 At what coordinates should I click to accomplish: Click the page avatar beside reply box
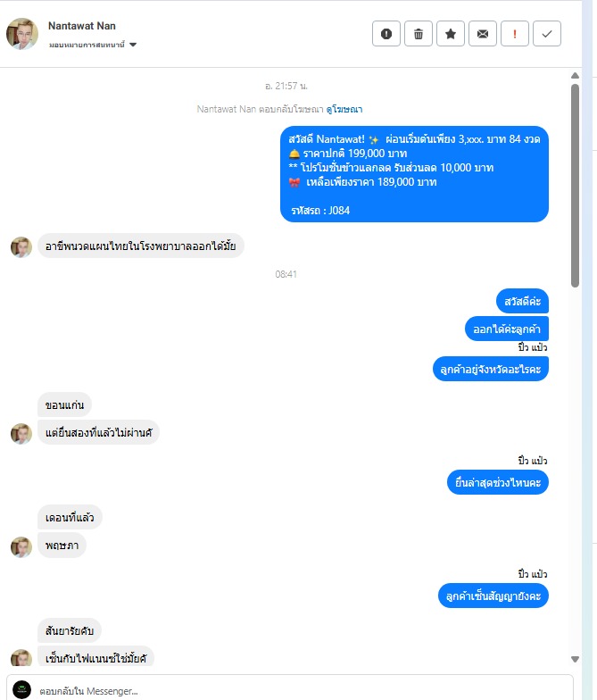click(x=21, y=689)
